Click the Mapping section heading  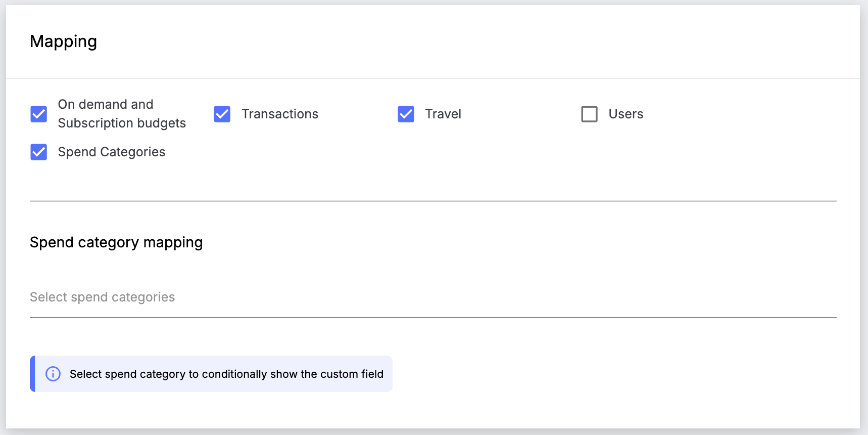pyautogui.click(x=63, y=41)
